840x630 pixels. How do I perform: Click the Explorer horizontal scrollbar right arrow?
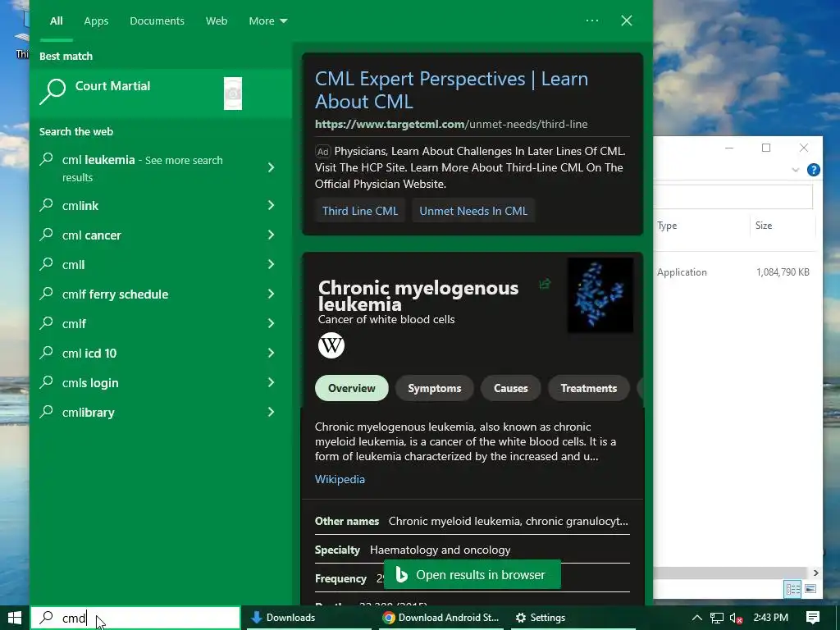pos(815,573)
